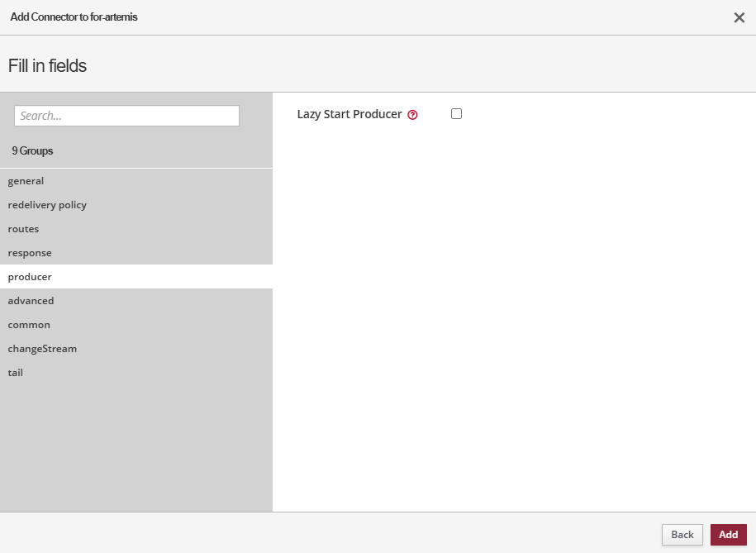
Task: Click the Search groups input field
Action: click(x=126, y=116)
